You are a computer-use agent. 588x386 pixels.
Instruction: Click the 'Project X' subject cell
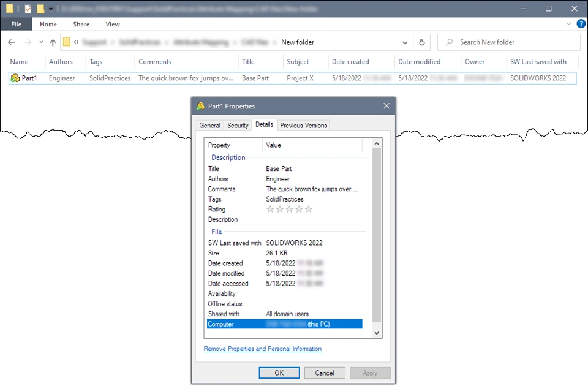(x=300, y=78)
